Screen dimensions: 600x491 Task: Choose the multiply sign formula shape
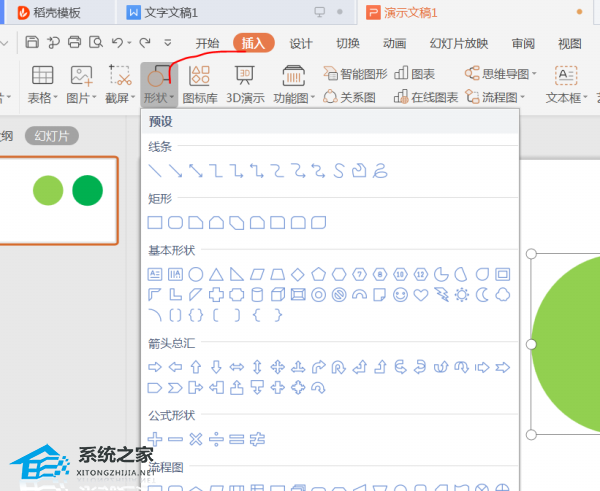(196, 439)
